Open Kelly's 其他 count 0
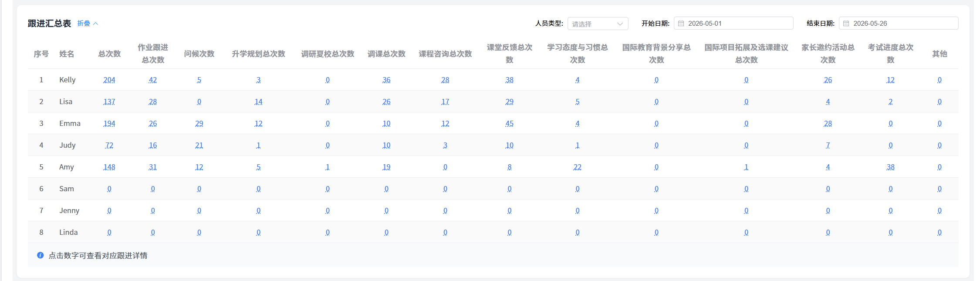Viewport: 980px width, 281px height. (939, 80)
